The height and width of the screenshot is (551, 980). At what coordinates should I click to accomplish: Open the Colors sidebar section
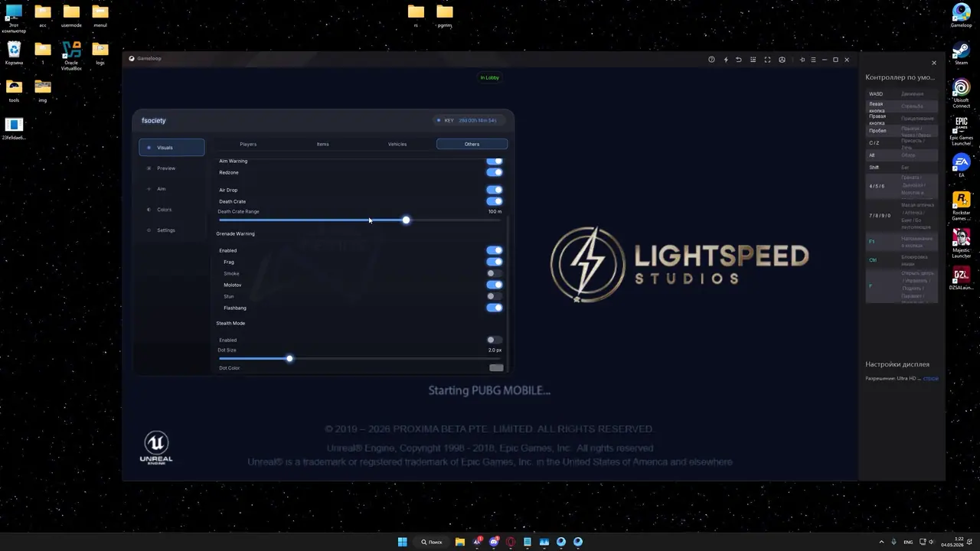point(171,210)
